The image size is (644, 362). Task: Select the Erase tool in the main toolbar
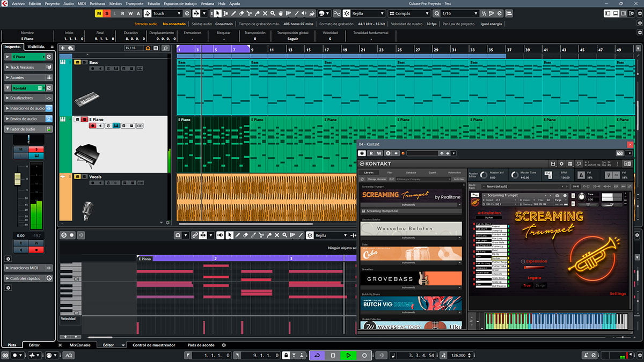241,13
